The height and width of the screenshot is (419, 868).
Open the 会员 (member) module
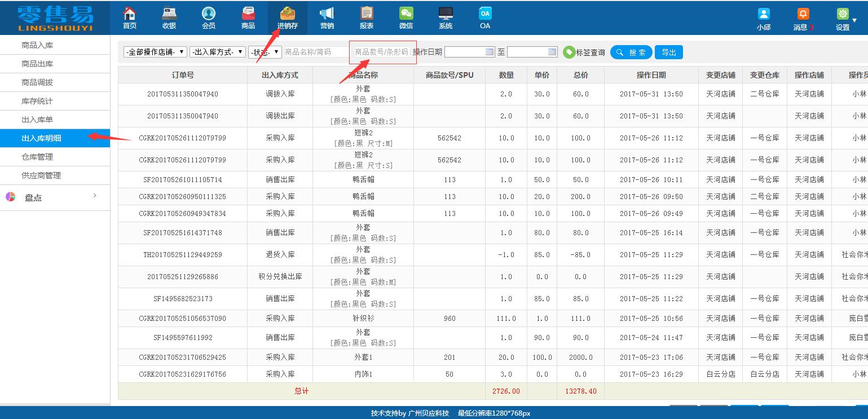(208, 17)
